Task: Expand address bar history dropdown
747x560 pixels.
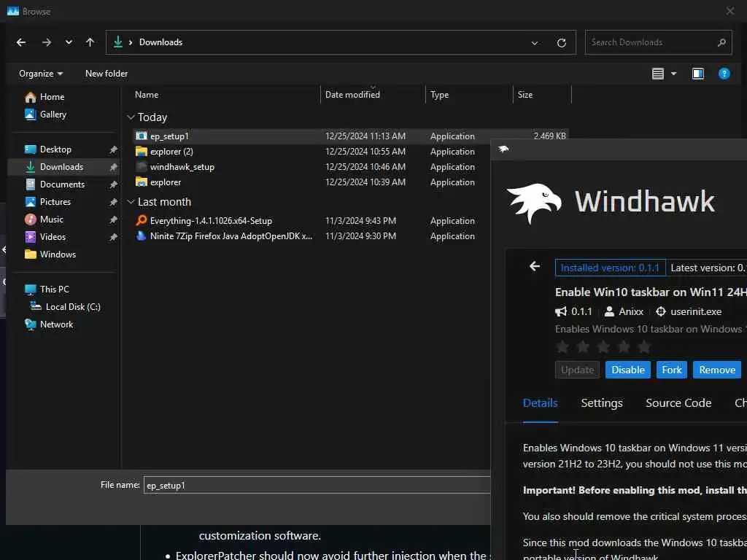Action: (535, 43)
